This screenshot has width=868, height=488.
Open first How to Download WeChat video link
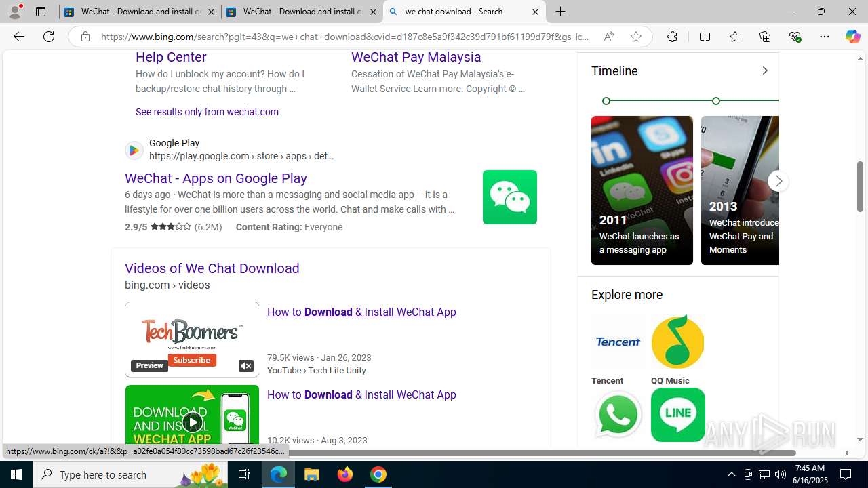click(361, 312)
